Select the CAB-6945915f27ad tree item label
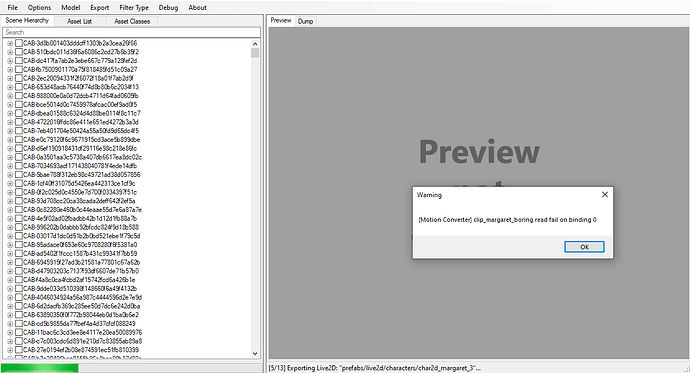 click(x=81, y=262)
